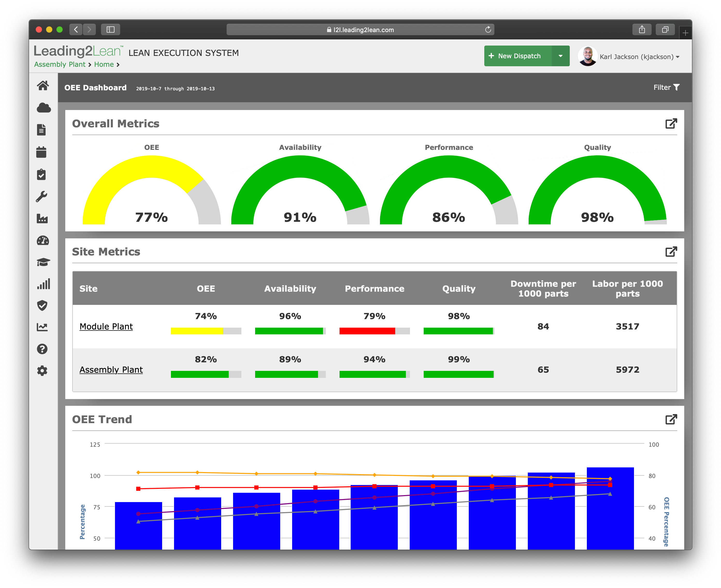Click the shield checkmark sidebar icon

[42, 305]
